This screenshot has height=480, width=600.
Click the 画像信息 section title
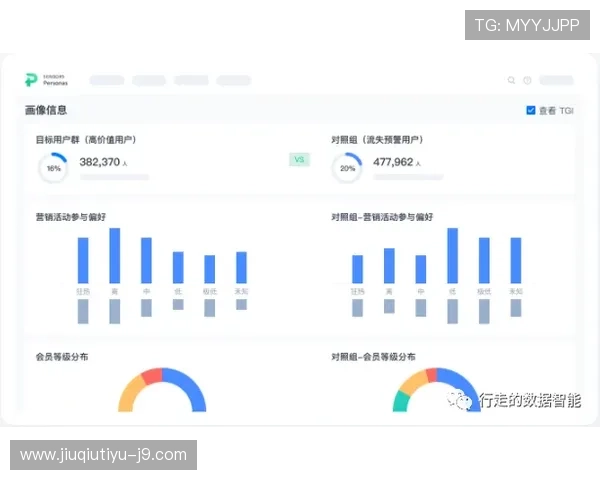[x=46, y=110]
